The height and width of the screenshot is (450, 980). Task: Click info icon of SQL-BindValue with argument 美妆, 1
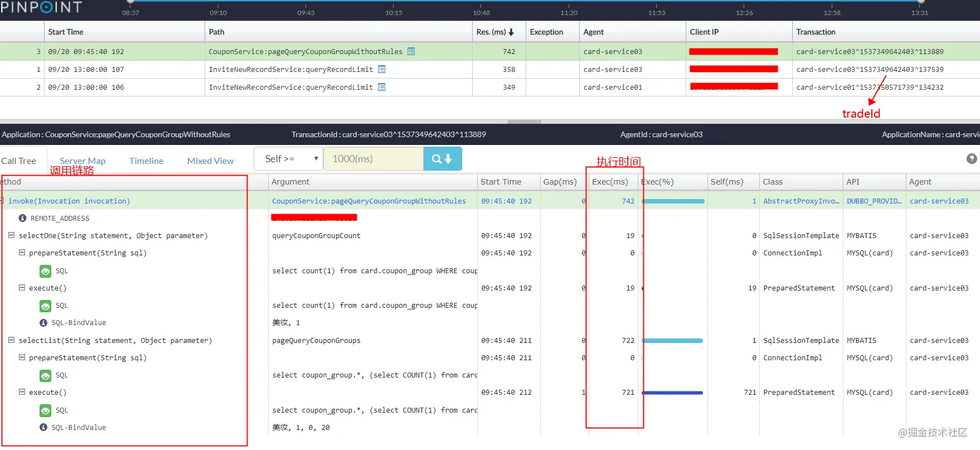pos(43,322)
